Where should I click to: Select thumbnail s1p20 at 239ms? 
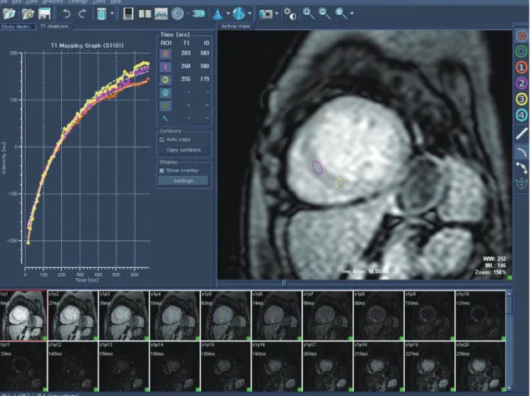(x=480, y=367)
